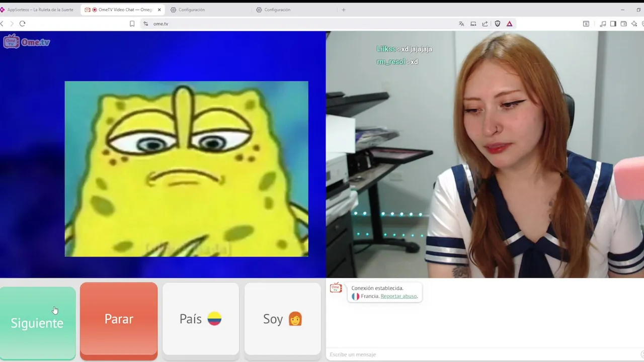Click the cast/media device icon in address bar
Screen dimensions: 644x362
click(473, 24)
